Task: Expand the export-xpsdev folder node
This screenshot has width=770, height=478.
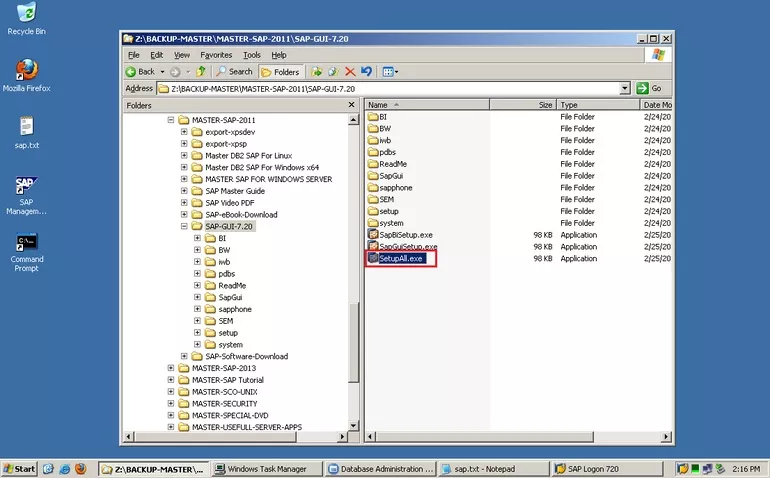Action: [x=184, y=132]
